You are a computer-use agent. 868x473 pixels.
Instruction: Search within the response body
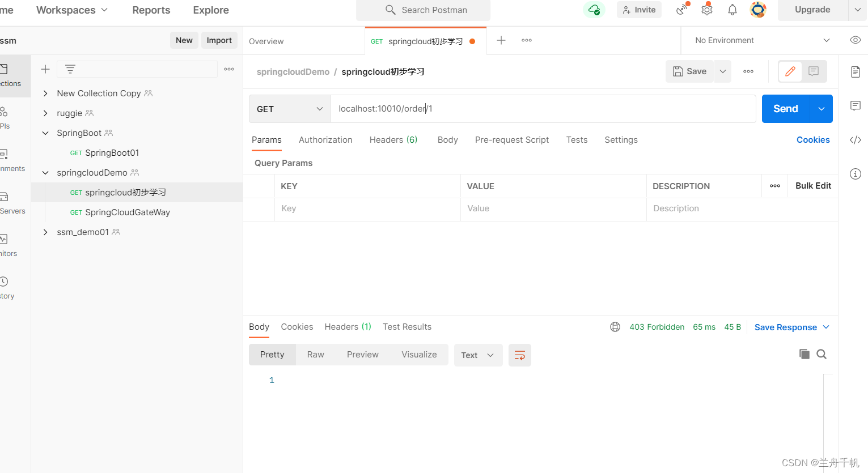pyautogui.click(x=822, y=354)
